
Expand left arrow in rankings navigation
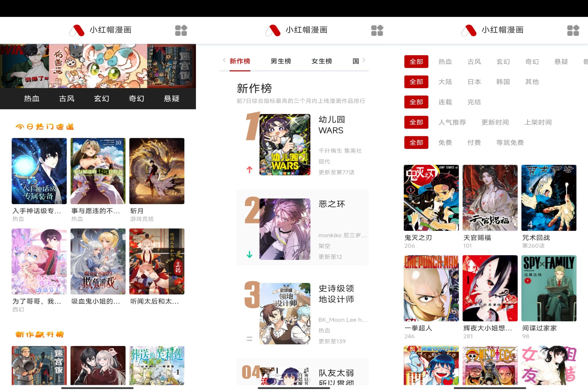point(223,61)
